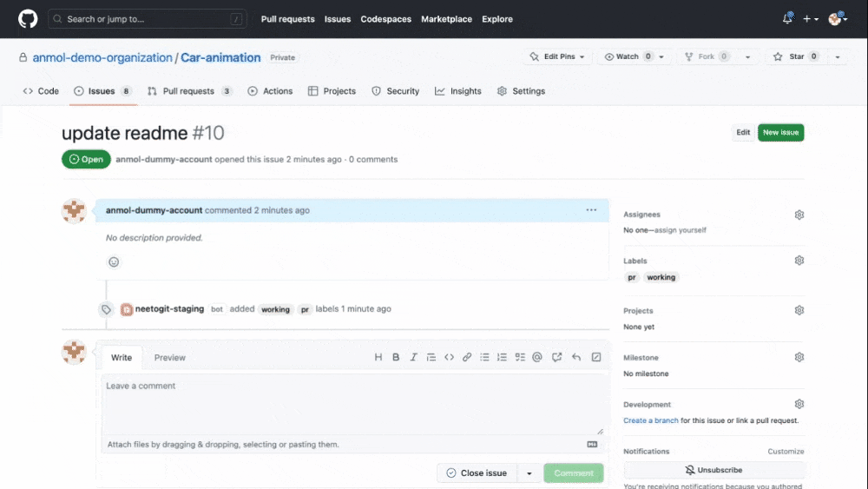Viewport: 868px width, 489px height.
Task: Open the GitHub home logo
Action: [x=28, y=19]
